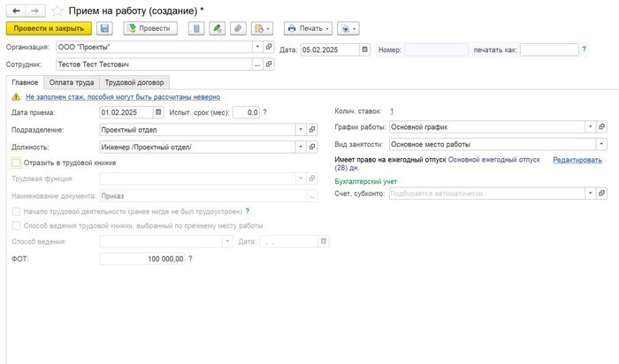The image size is (619, 364).
Task: Open the Печать dropdown menu
Action: pos(308,29)
